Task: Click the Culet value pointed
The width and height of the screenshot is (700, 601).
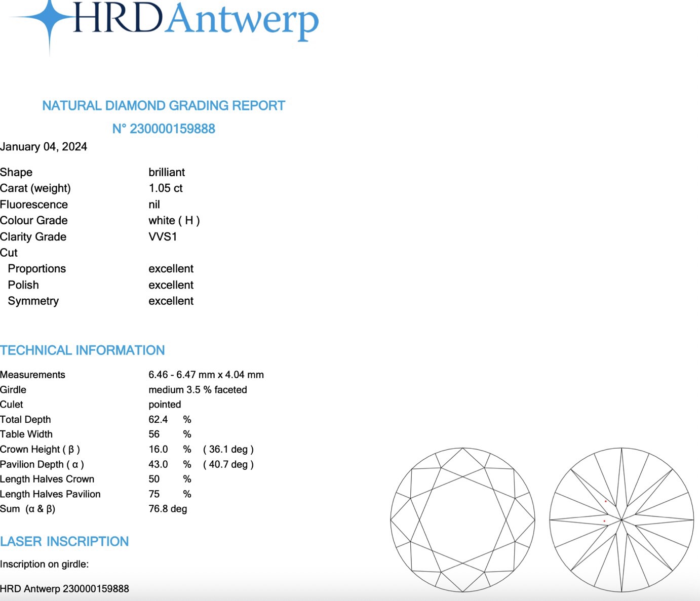Action: point(165,405)
